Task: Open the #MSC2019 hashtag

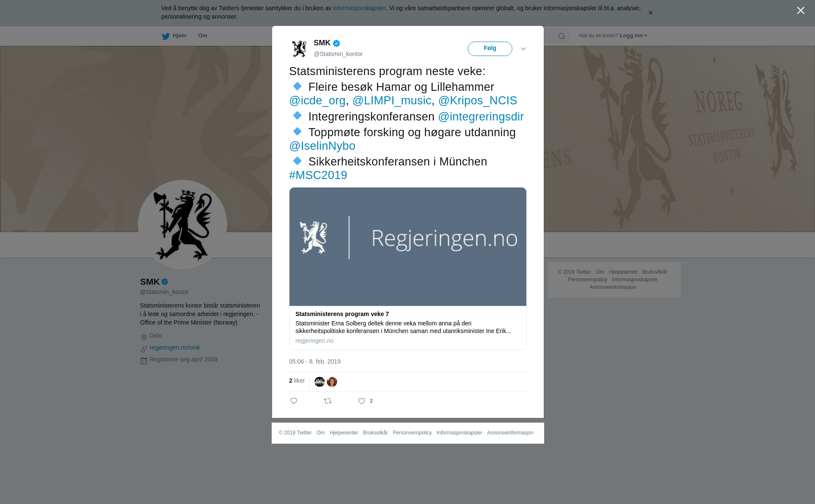Action: [318, 175]
